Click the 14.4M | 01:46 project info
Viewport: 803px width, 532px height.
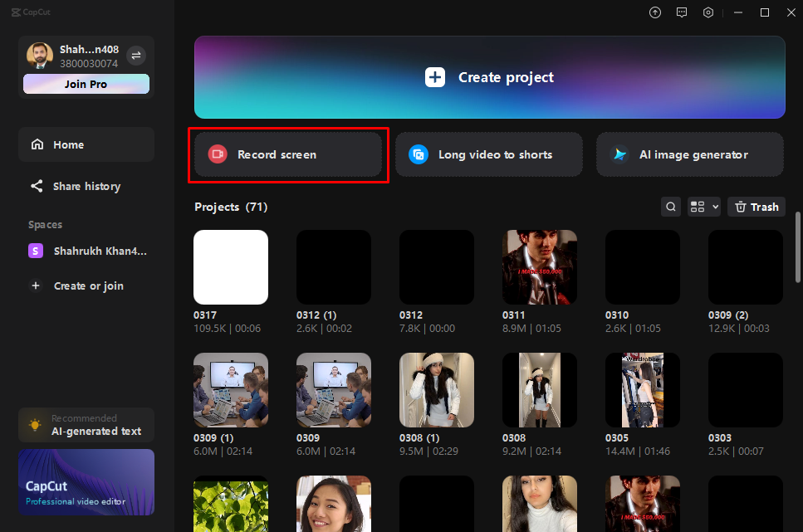(x=638, y=451)
